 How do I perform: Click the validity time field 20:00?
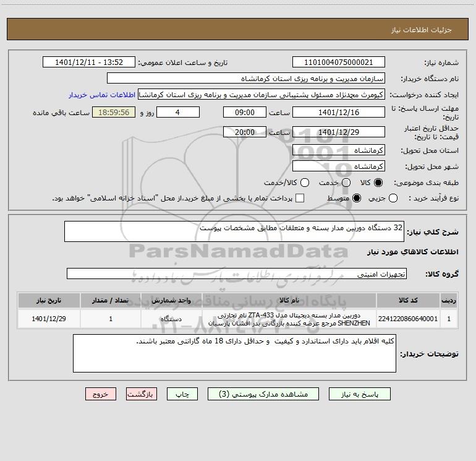[x=245, y=132]
